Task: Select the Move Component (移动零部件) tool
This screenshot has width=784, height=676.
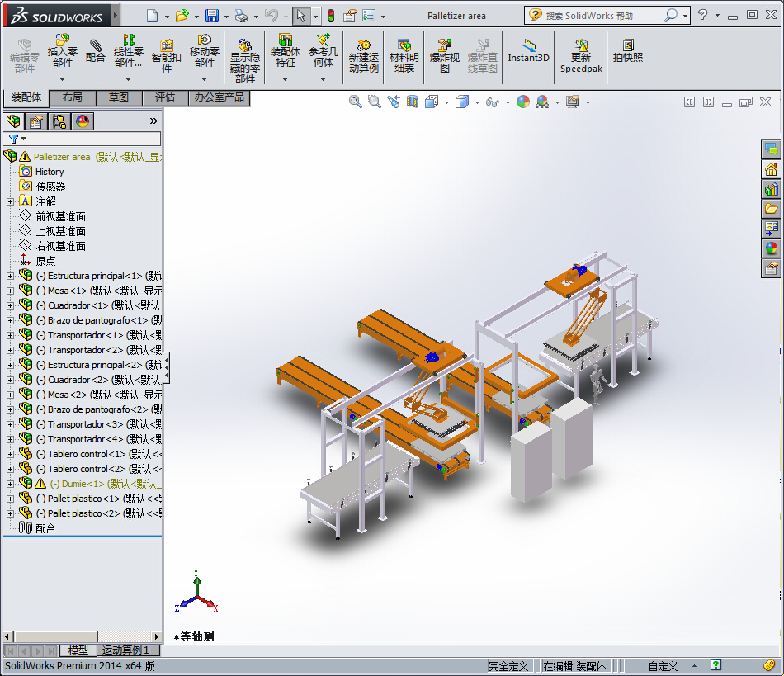Action: (x=205, y=51)
